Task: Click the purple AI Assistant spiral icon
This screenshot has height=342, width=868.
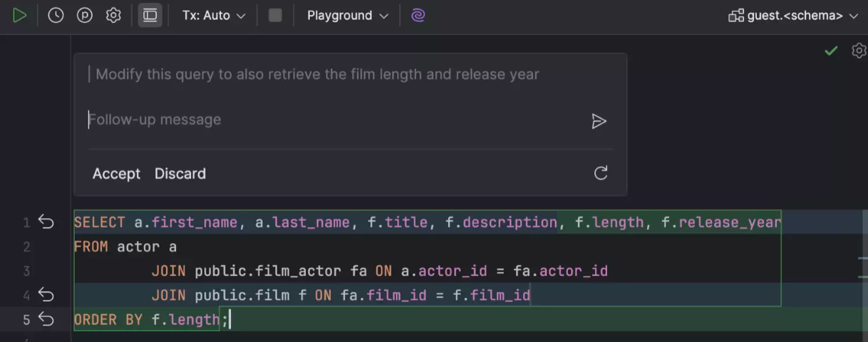Action: tap(418, 15)
